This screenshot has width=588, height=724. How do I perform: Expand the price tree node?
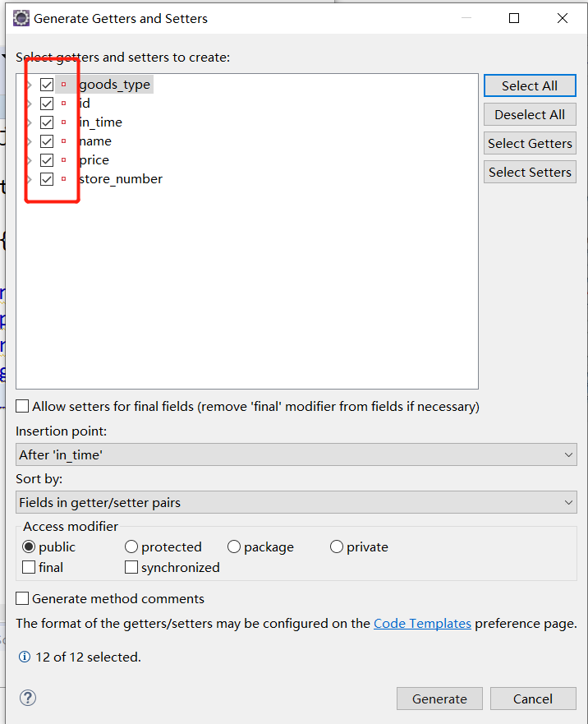click(29, 160)
